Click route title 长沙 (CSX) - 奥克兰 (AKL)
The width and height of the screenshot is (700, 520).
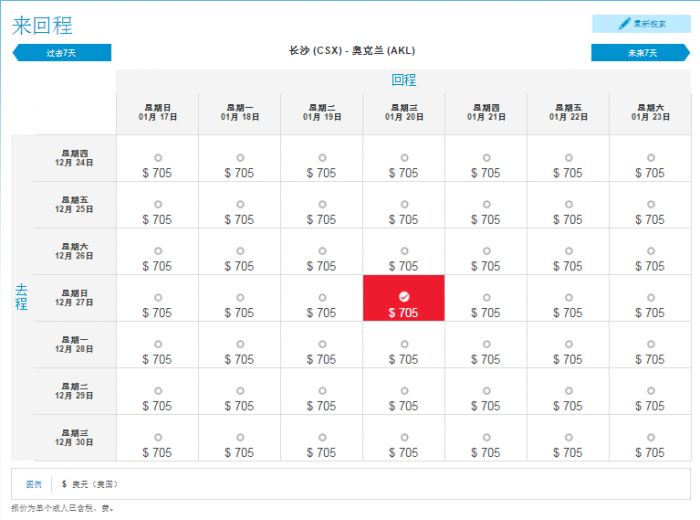352,50
